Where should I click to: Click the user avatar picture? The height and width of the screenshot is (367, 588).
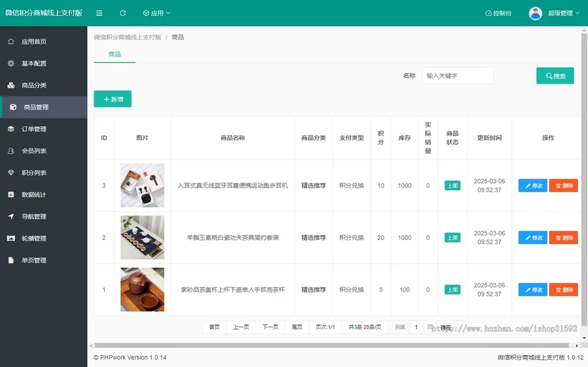click(x=536, y=13)
